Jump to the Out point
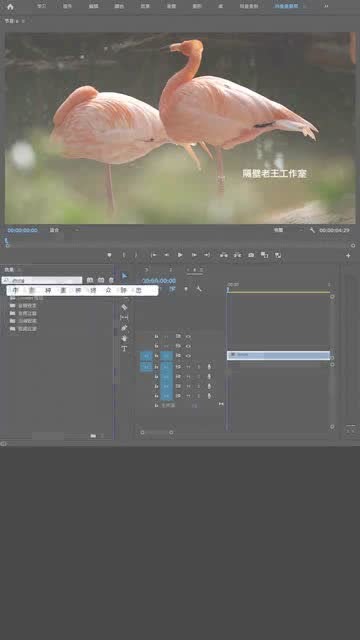Viewport: 360px width, 640px height. (207, 255)
